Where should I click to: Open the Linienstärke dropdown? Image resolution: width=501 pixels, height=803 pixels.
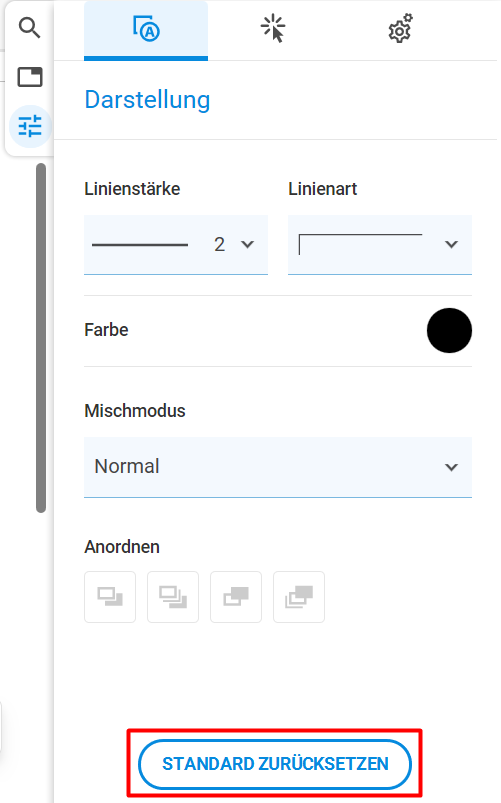176,245
